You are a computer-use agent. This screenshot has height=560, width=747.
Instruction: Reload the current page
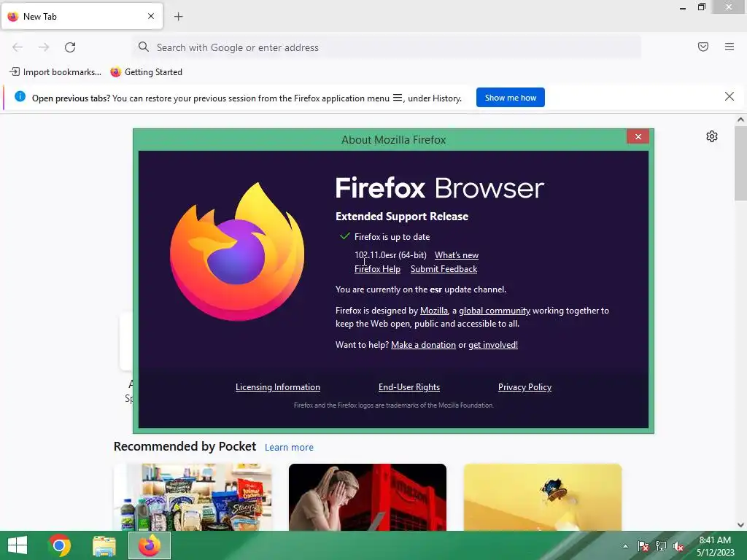[x=70, y=47]
